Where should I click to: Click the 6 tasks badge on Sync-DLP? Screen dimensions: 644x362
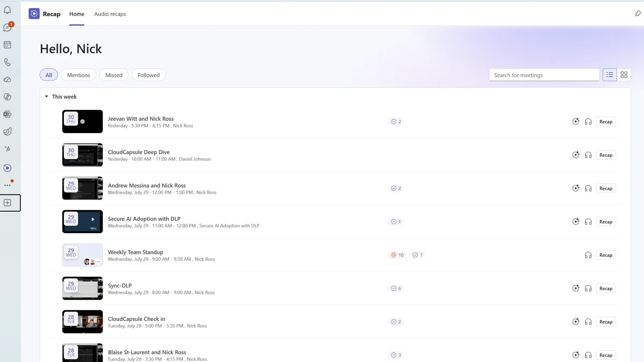tap(396, 289)
